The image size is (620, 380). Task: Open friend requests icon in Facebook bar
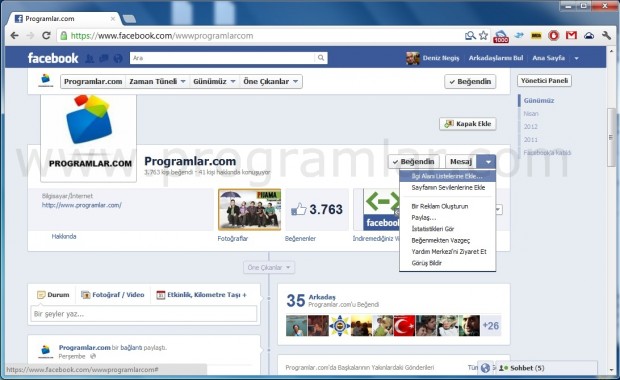coord(90,59)
